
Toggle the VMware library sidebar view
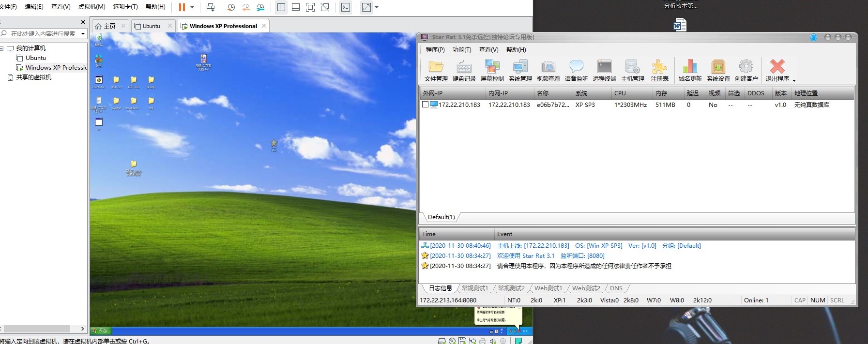[281, 7]
